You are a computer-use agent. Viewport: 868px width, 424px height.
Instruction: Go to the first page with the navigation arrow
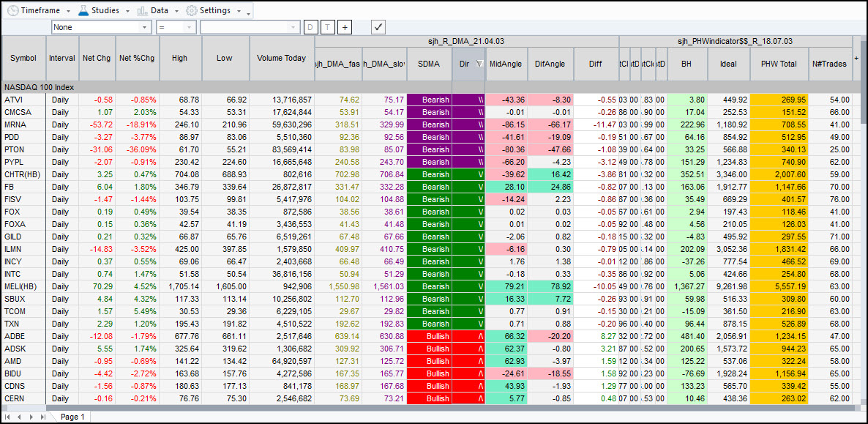7,417
